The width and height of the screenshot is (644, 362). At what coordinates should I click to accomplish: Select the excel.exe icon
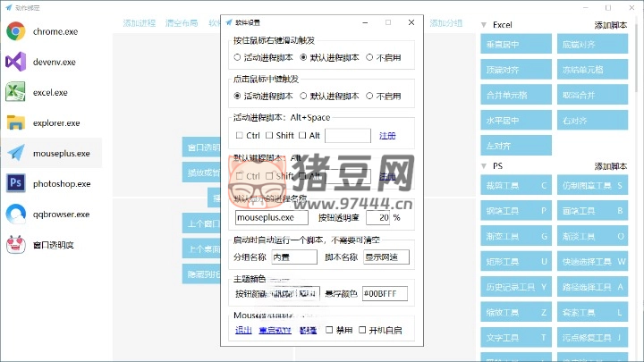[x=15, y=93]
